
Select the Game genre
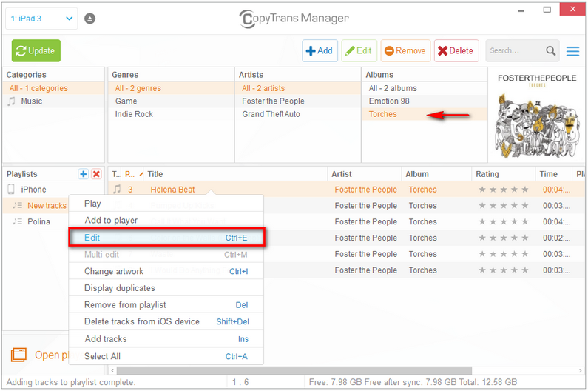(x=171, y=101)
